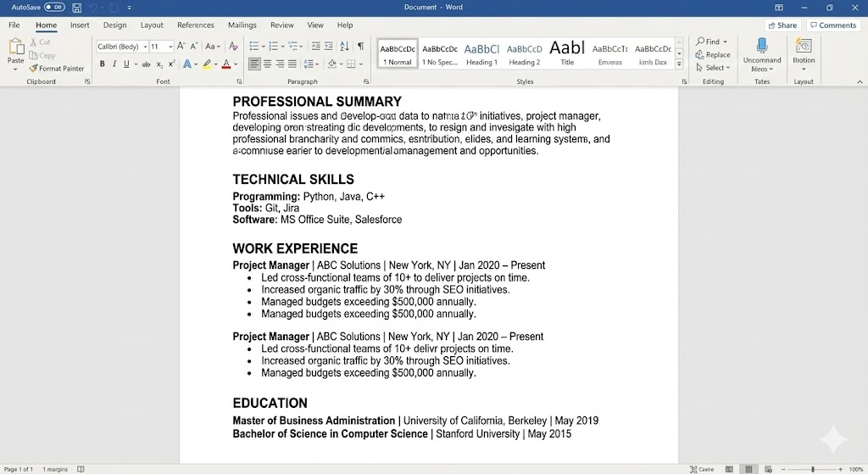This screenshot has width=868, height=474.
Task: Apply the Heading 1 style
Action: (x=481, y=53)
